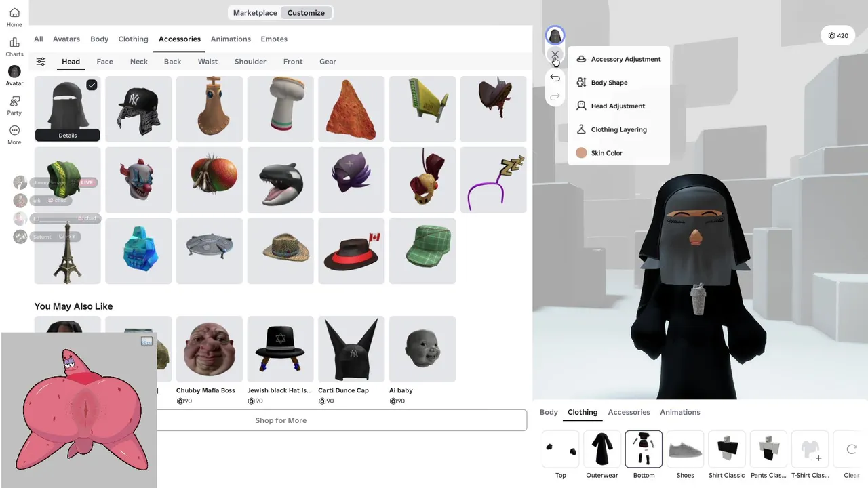868x488 pixels.
Task: Redo the avatar change
Action: [555, 97]
